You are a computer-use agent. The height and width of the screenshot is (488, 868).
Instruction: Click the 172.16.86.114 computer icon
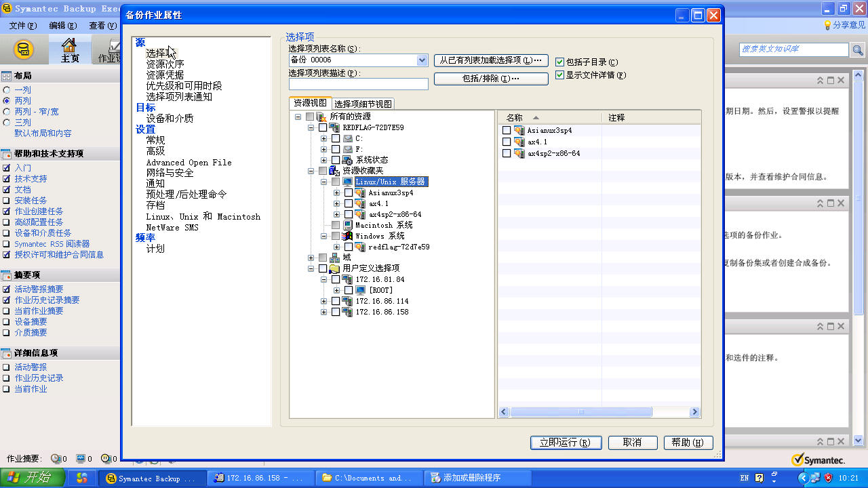pos(348,302)
